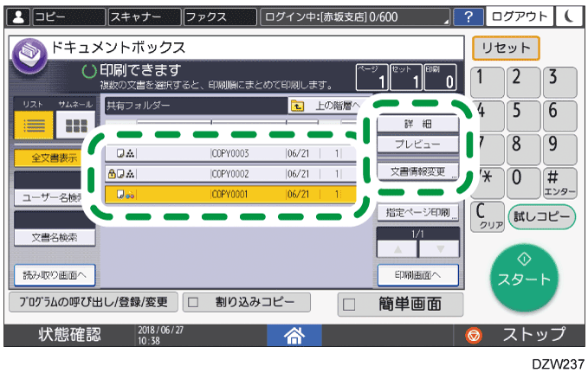Go to 読み取り画面へ scan screen
588x373 pixels.
pyautogui.click(x=55, y=275)
